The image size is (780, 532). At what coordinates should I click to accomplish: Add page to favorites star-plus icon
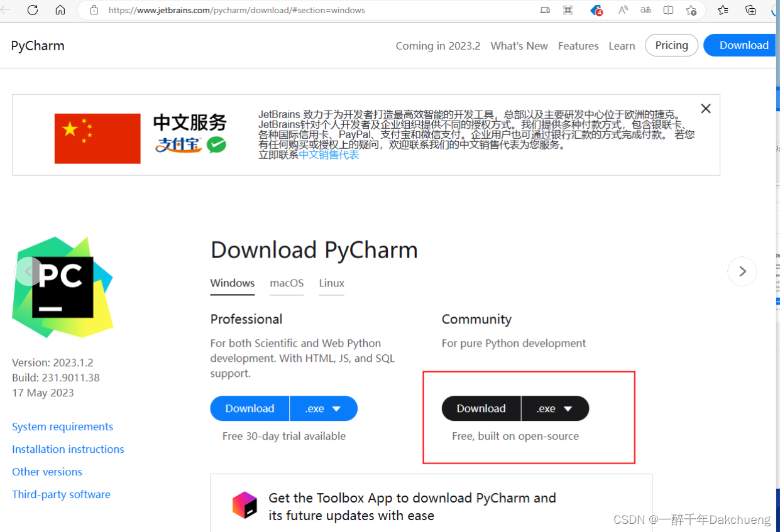pyautogui.click(x=691, y=10)
